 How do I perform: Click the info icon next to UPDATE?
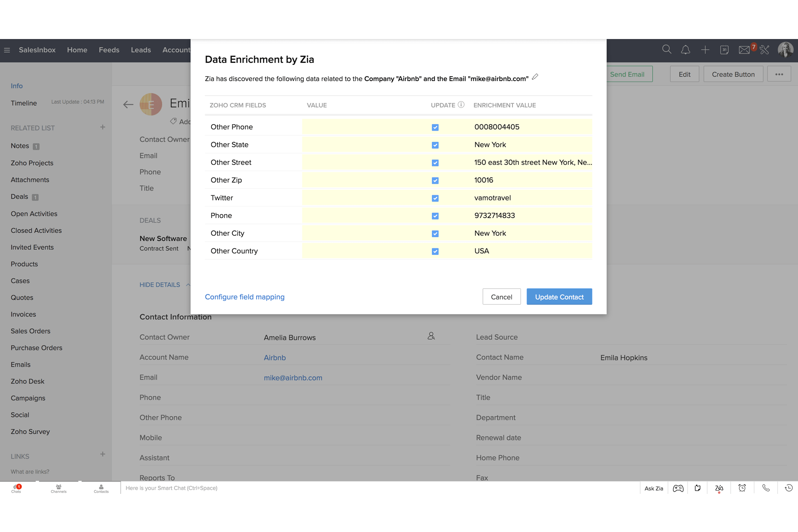tap(461, 105)
